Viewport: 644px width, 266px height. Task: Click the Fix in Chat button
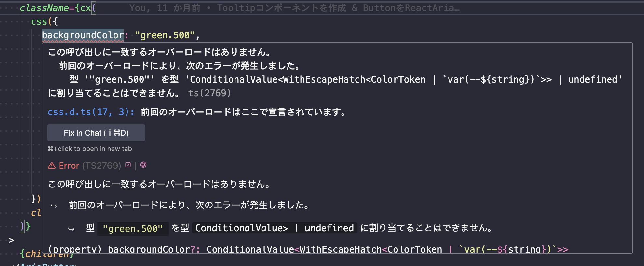coord(96,133)
